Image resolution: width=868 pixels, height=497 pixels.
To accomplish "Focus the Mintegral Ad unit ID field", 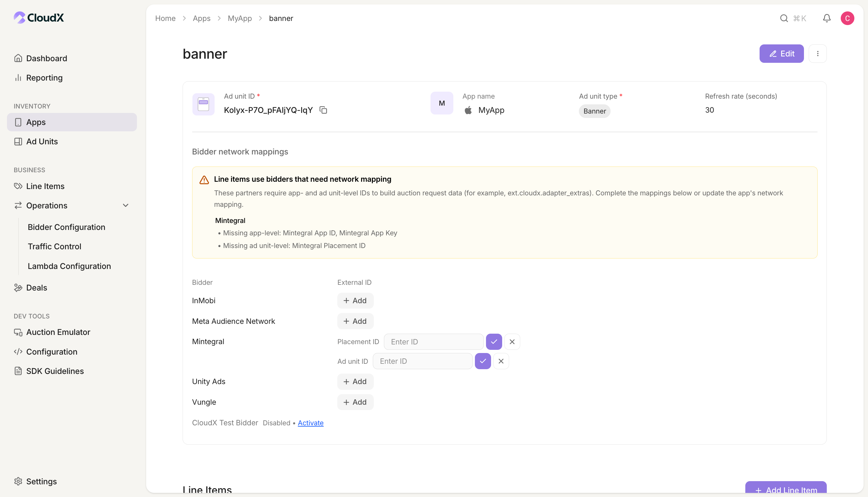I will coord(423,361).
